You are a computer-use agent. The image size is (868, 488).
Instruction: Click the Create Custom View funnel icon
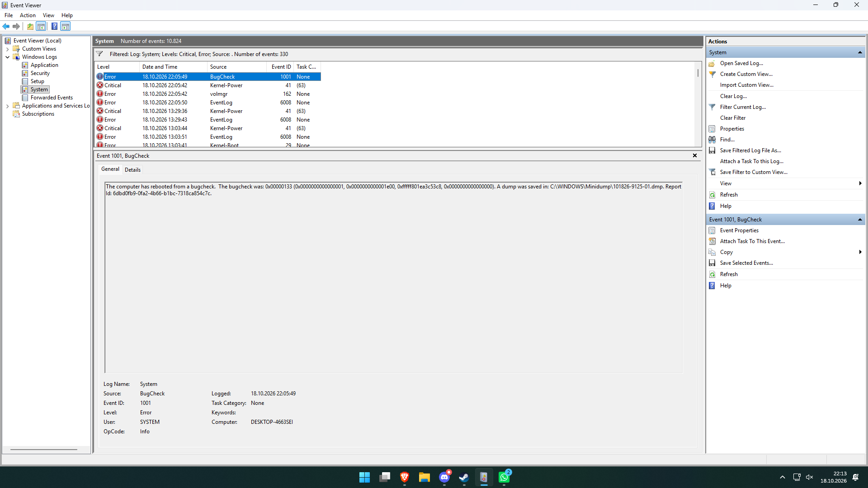click(x=712, y=74)
